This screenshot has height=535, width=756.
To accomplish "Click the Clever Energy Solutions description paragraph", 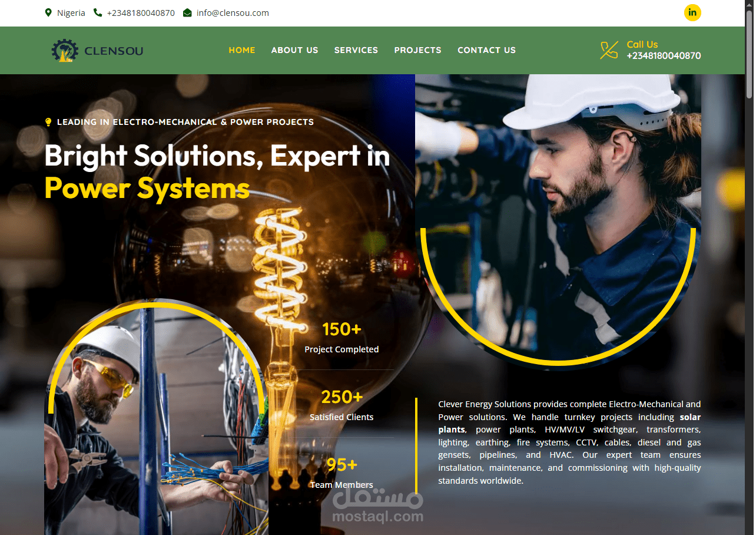I will [569, 442].
